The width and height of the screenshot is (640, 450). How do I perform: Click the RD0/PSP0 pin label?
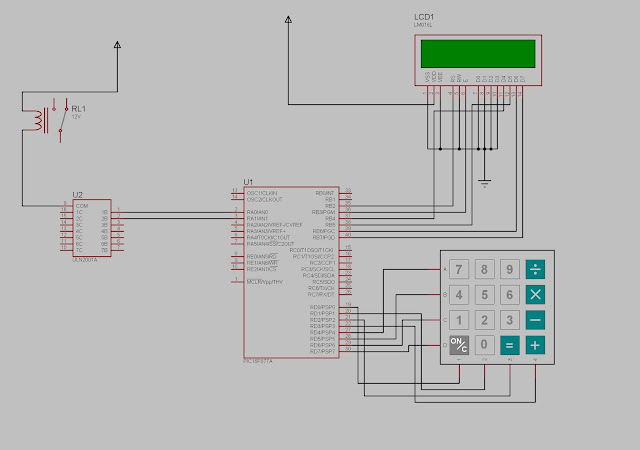(x=322, y=307)
